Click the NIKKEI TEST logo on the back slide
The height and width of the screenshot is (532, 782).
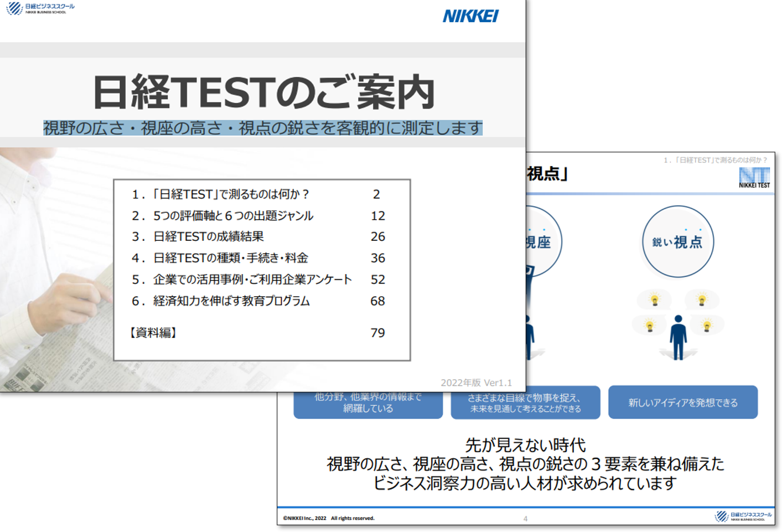[754, 178]
